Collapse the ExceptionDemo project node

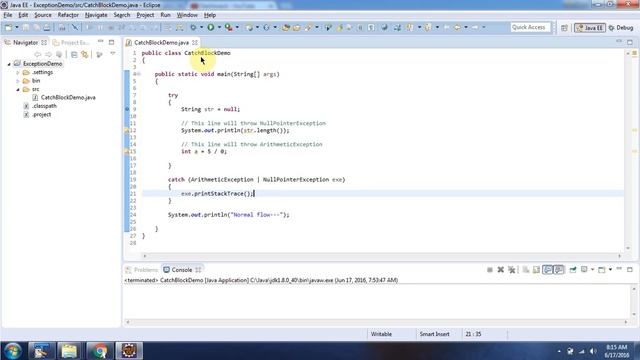(x=9, y=64)
